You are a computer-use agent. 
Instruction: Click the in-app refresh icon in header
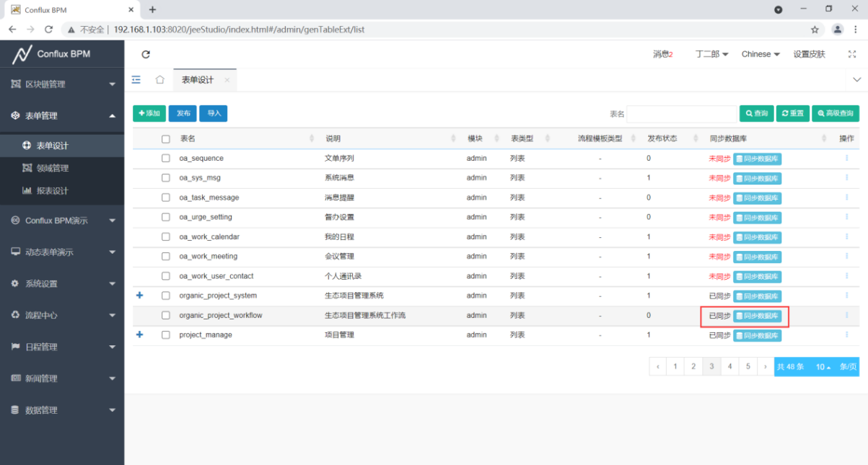(x=146, y=54)
